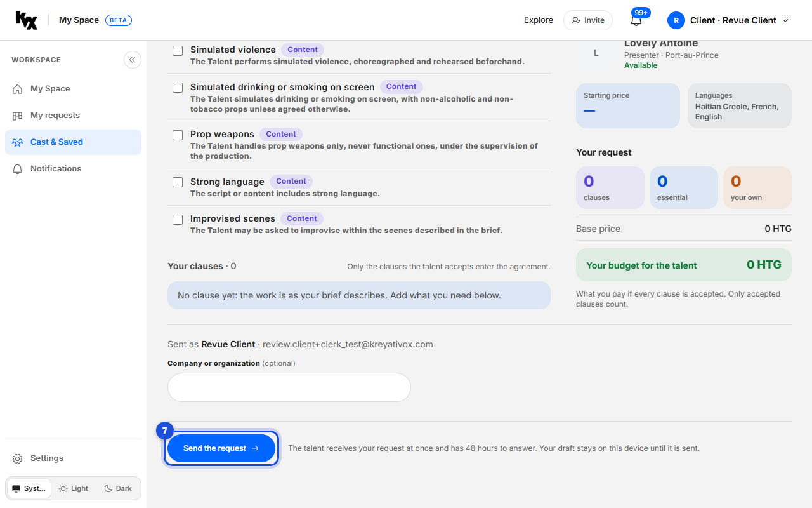The height and width of the screenshot is (508, 812).
Task: Check the Simulated violence clause
Action: 178,50
